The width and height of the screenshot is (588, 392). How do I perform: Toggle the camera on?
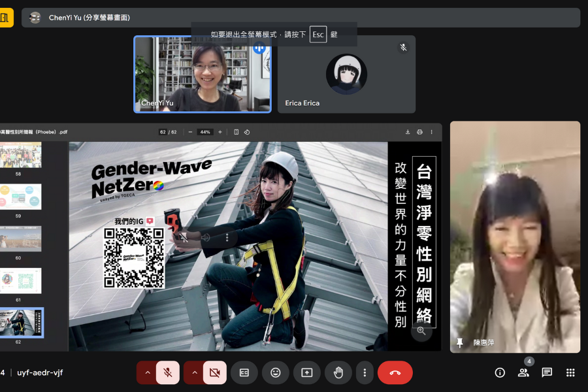point(215,372)
